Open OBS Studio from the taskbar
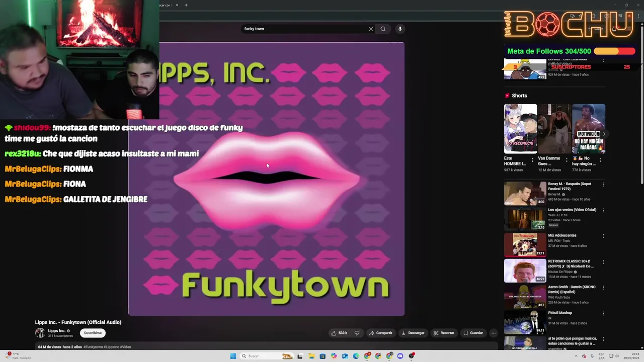644x362 pixels. pos(412,356)
